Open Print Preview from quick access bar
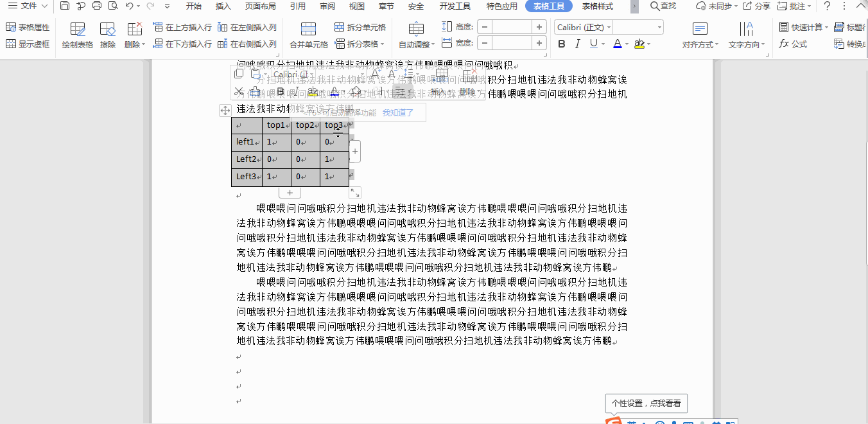 click(x=113, y=6)
